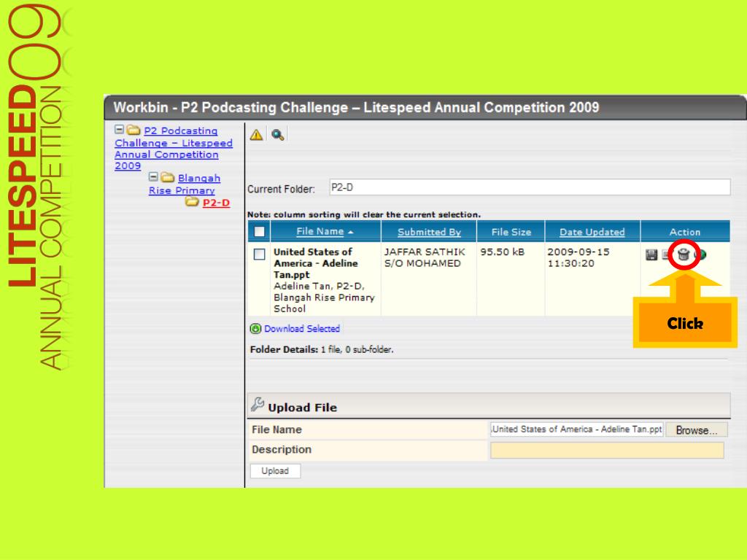Open the P2-D folder link
This screenshot has width=747, height=560.
216,203
